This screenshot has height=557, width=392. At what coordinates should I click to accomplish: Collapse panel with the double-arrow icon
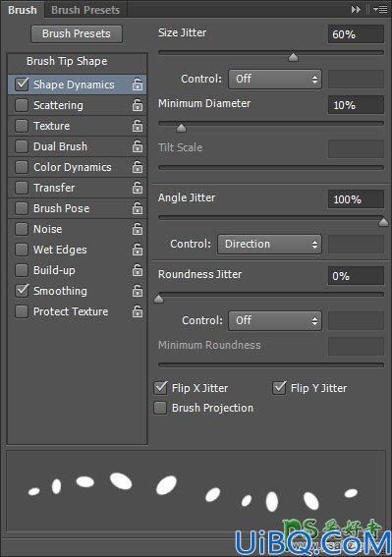pyautogui.click(x=356, y=10)
